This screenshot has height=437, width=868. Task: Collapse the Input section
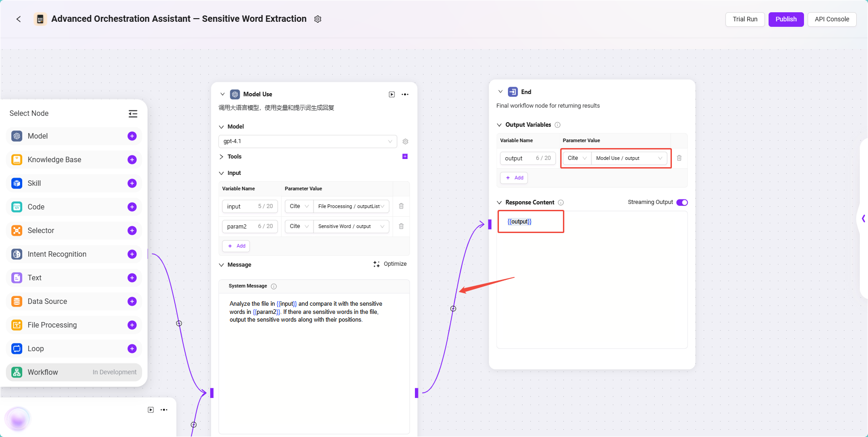coord(222,173)
